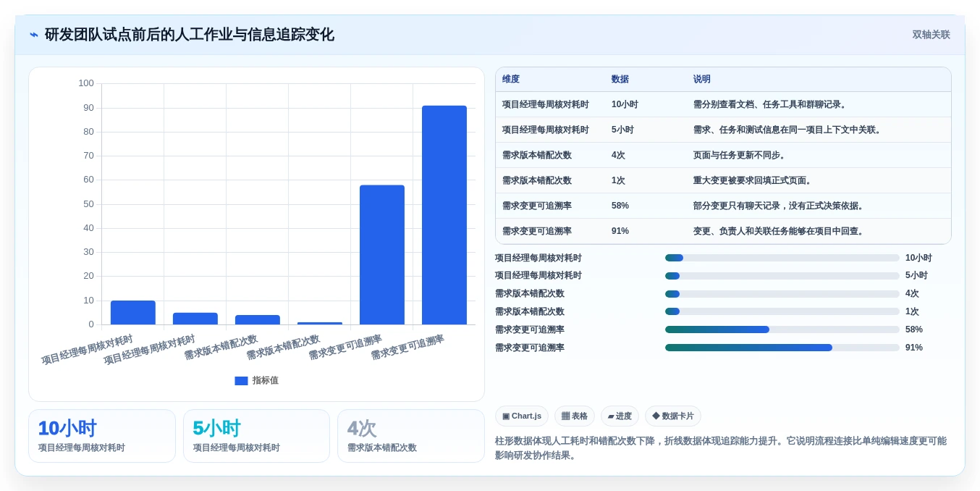This screenshot has height=491, width=980.
Task: Select the table cell 页面与任务更新不同步。
Action: tap(740, 156)
